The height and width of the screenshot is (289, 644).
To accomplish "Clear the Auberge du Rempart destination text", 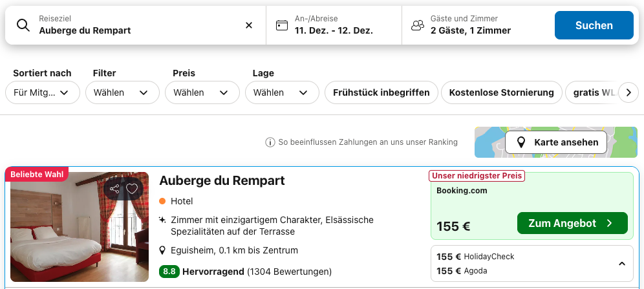I will [249, 25].
